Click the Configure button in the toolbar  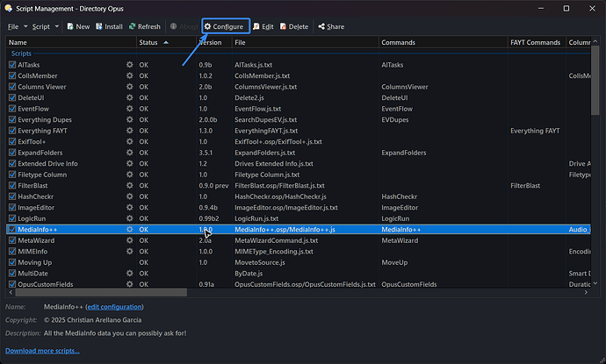224,26
